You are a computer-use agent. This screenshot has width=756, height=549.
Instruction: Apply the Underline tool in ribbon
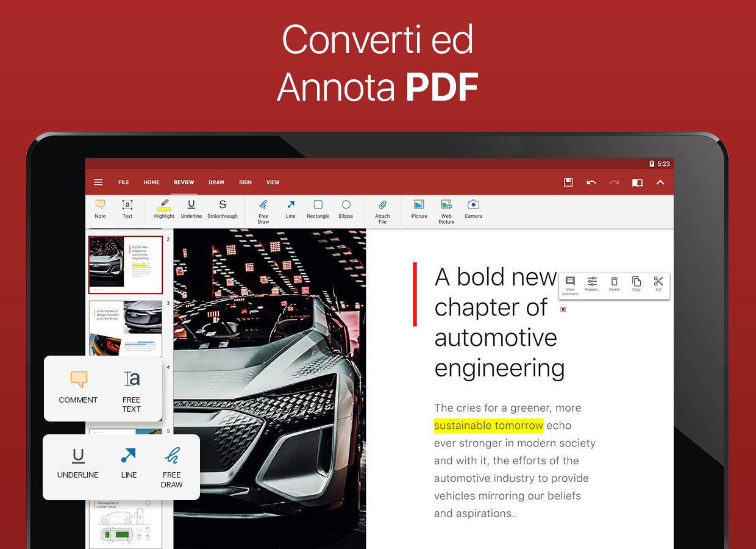(x=191, y=209)
